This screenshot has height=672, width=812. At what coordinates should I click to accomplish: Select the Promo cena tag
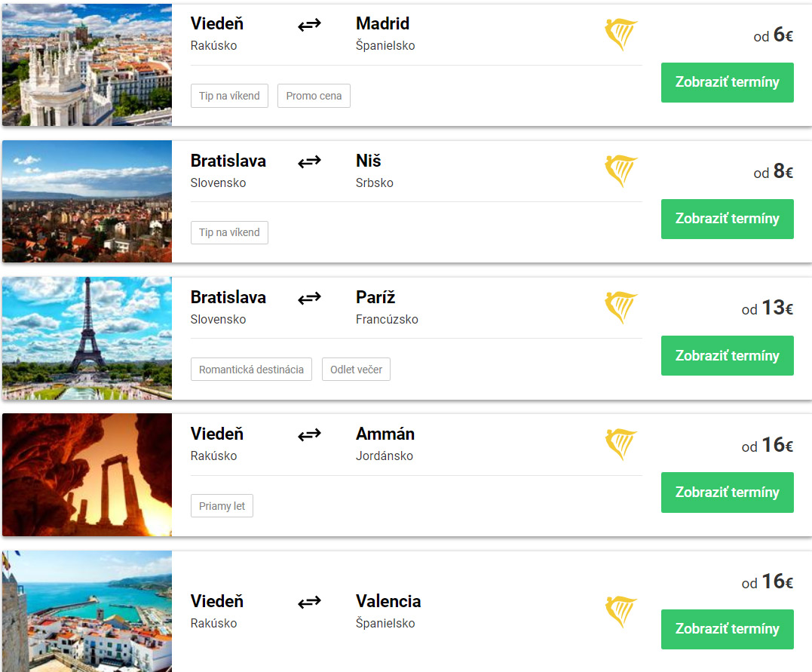(314, 96)
